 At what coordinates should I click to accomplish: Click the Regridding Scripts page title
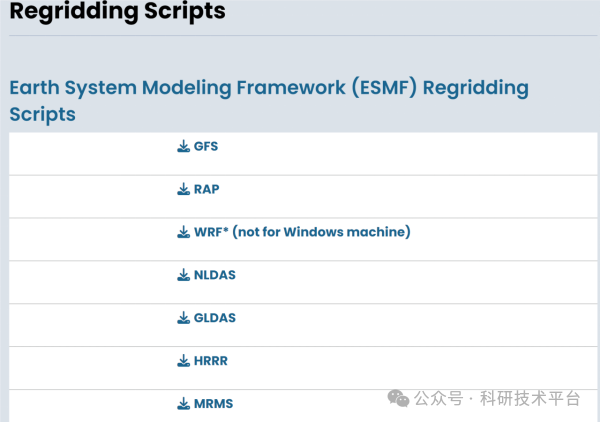coord(117,10)
